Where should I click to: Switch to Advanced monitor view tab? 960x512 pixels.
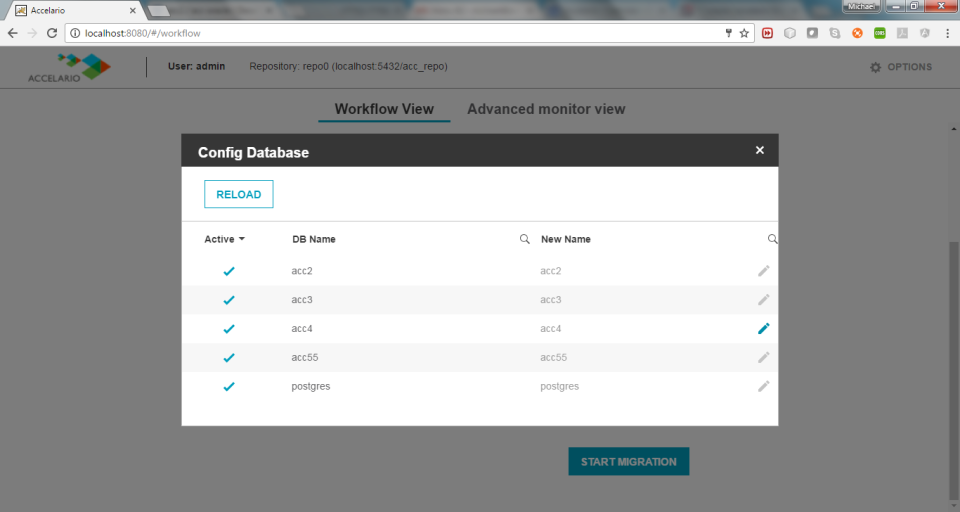(546, 109)
